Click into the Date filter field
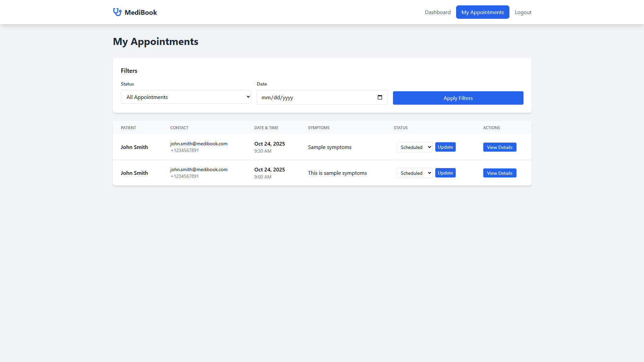 pos(315,97)
